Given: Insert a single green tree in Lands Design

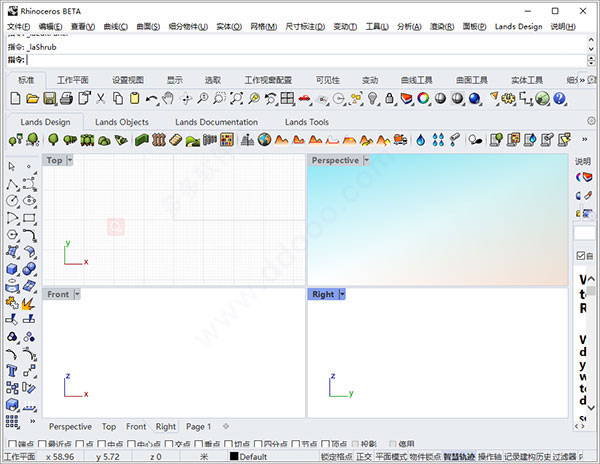Looking at the screenshot, I should (x=53, y=140).
